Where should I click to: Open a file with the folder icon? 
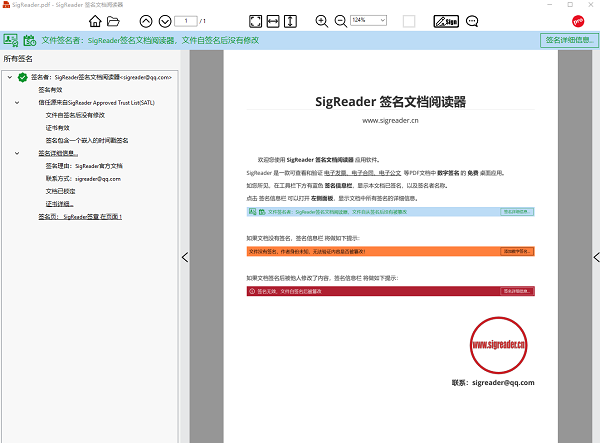click(113, 21)
